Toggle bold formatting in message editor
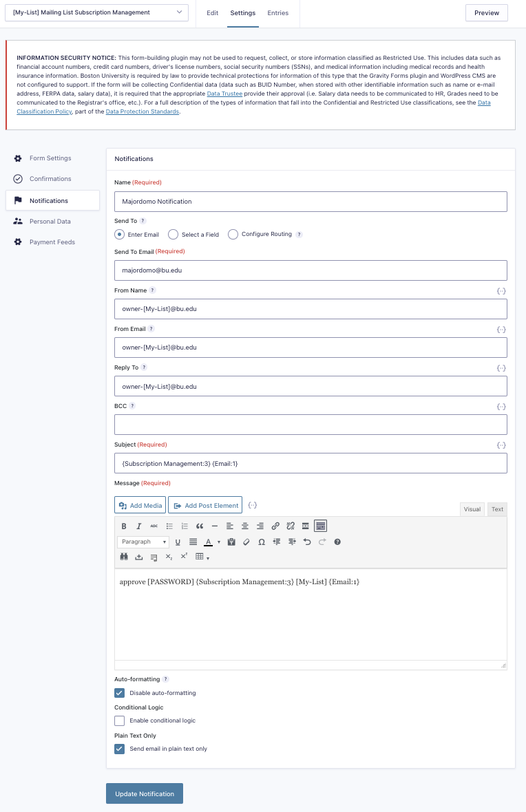This screenshot has height=812, width=526. pos(124,526)
